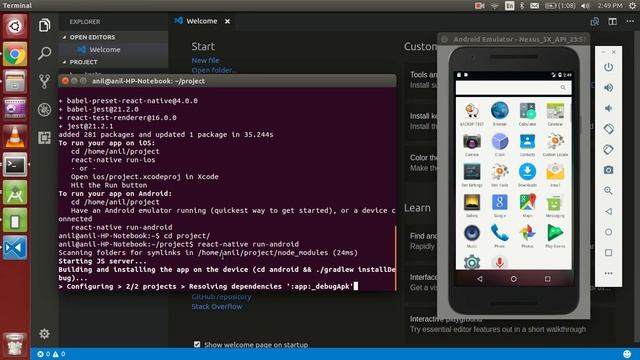The image size is (640, 360).
Task: Click the Split Editor icon
Action: tap(612, 21)
